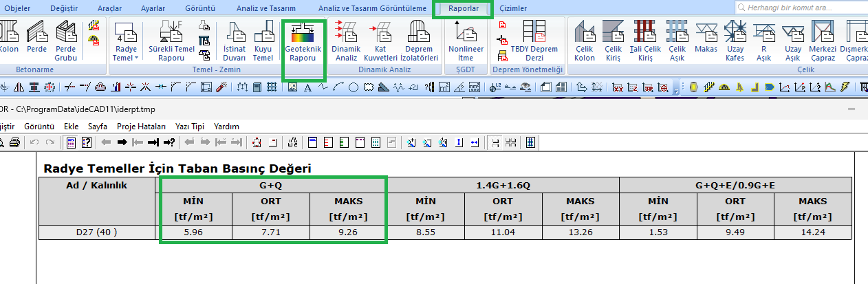Switch to the Ayarlar ribbon tab
Screen dimensions: 868x284
(152, 9)
